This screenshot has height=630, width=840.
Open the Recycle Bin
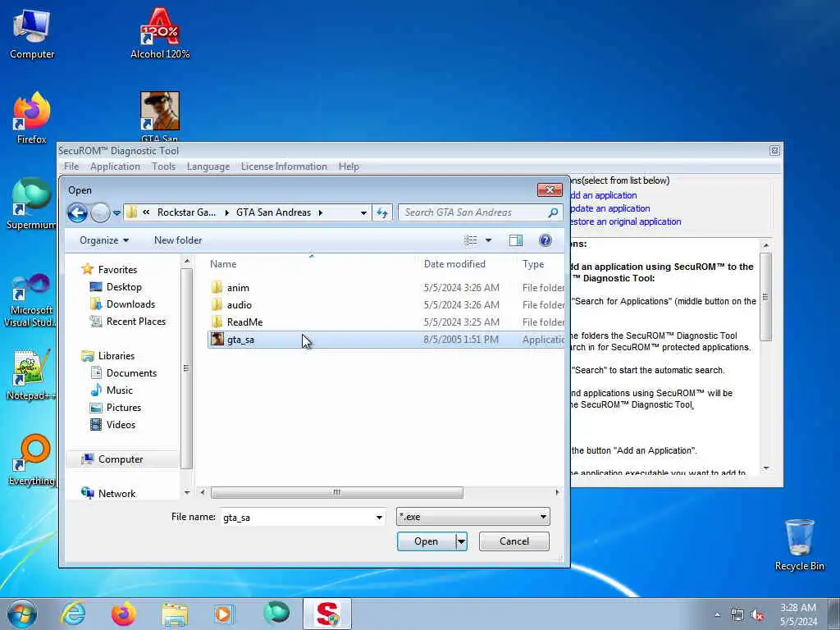click(x=799, y=545)
